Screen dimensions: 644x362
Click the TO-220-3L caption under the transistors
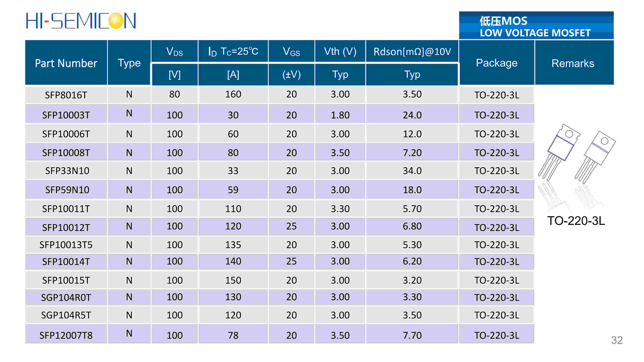coord(576,221)
